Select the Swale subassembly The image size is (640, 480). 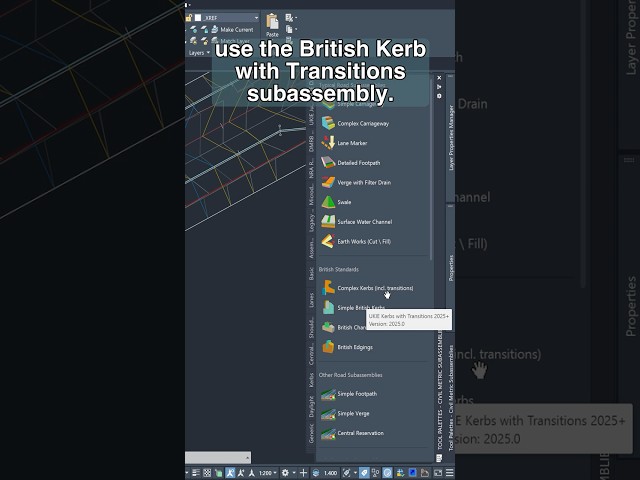coord(336,202)
